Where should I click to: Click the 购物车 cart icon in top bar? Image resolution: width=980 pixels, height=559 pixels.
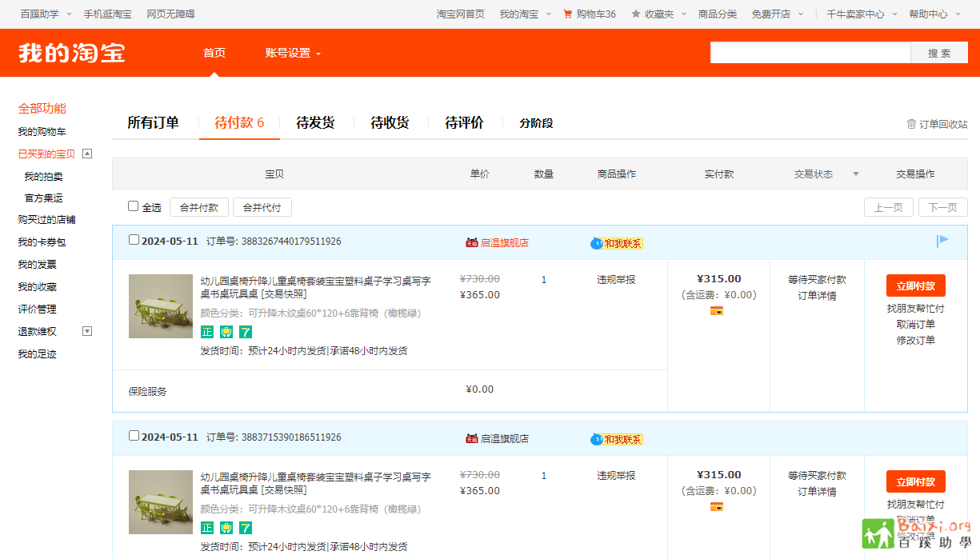[568, 14]
